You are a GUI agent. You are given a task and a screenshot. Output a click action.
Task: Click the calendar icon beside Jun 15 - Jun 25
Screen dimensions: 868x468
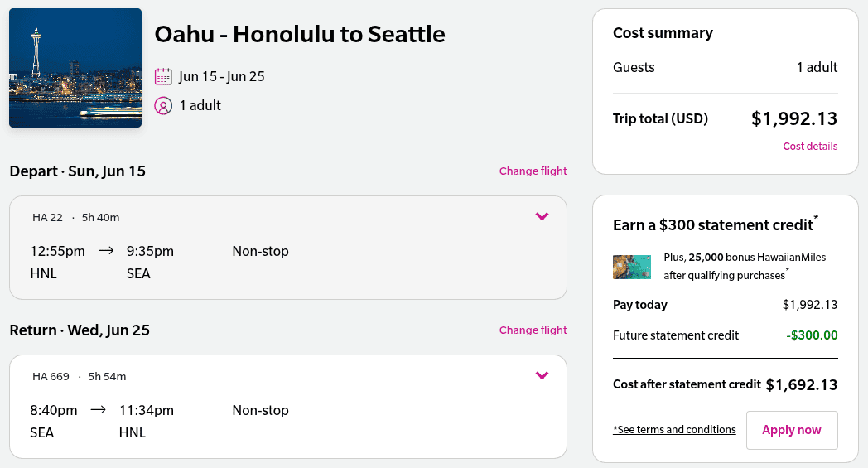point(163,76)
